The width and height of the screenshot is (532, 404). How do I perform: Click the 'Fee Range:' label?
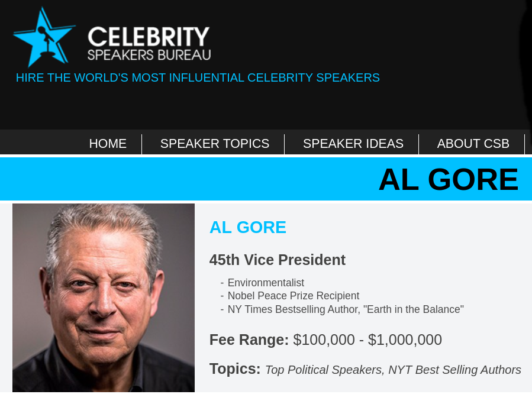pos(249,340)
